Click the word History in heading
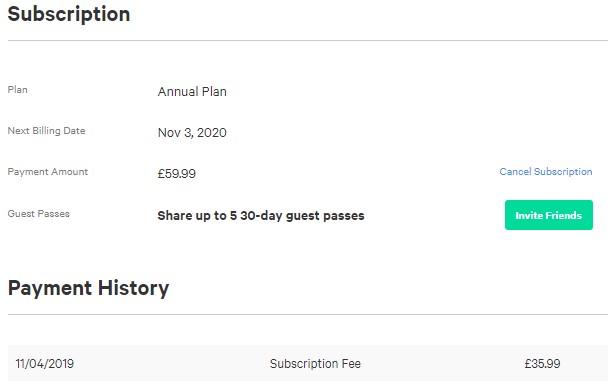Screen dimensions: 614x390 (134, 289)
